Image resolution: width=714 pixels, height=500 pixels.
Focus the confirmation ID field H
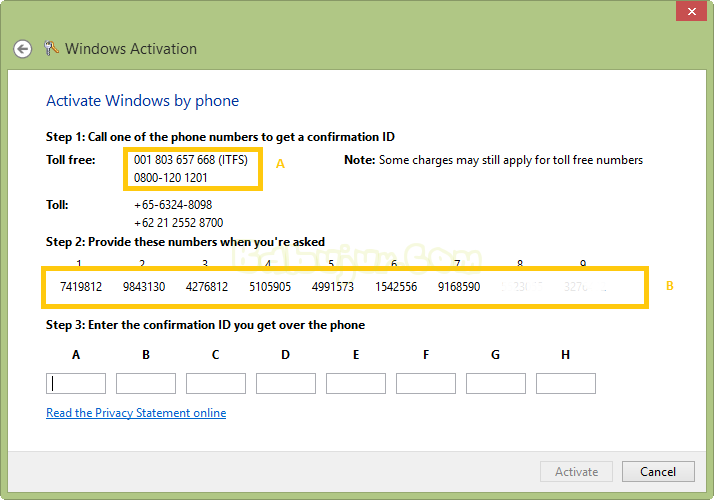(566, 383)
